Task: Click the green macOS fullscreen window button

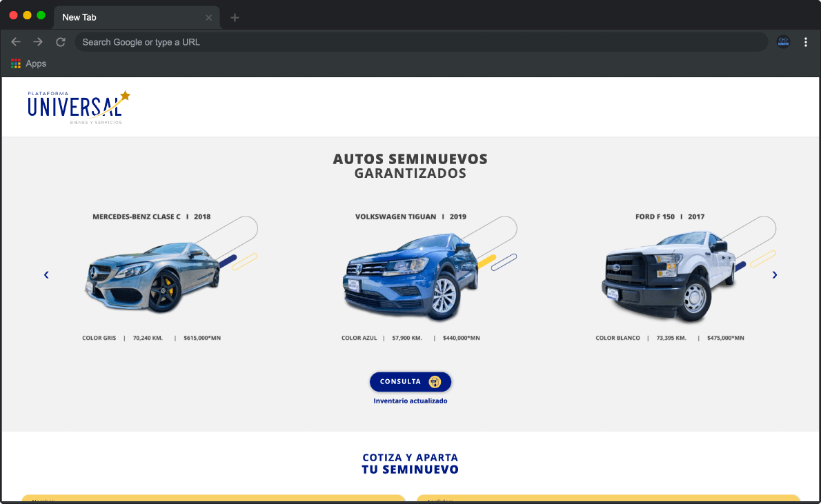Action: click(x=41, y=15)
